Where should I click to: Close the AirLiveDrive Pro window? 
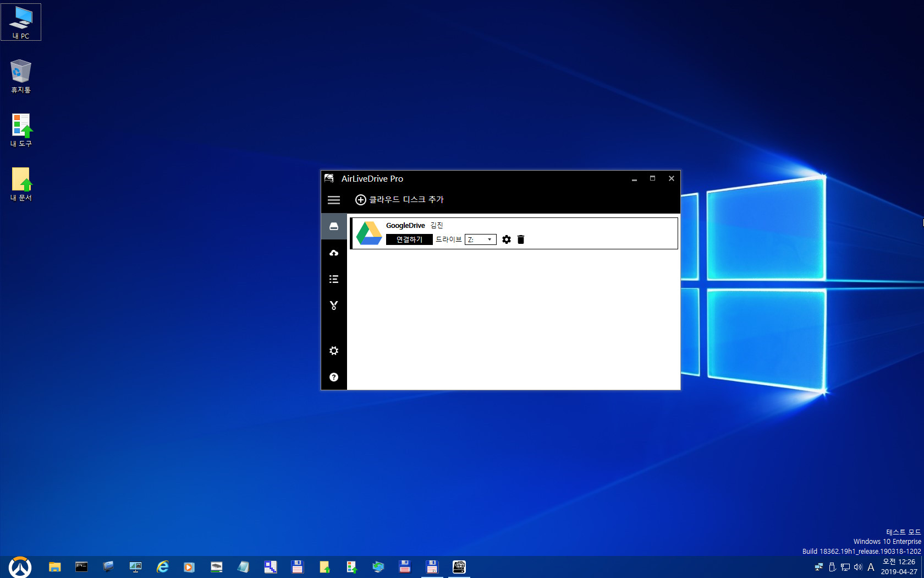coord(671,178)
